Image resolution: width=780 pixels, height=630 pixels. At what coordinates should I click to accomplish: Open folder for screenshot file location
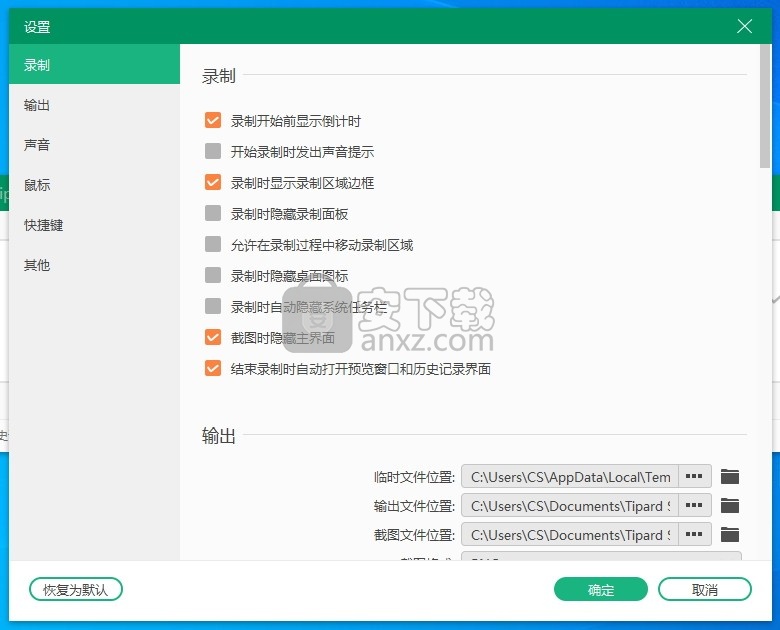click(x=730, y=534)
